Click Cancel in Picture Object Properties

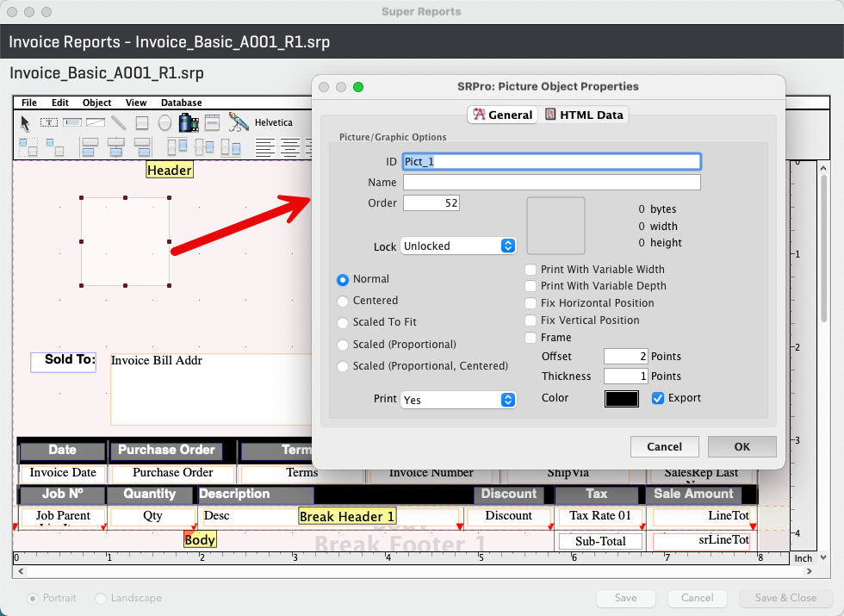pos(664,447)
